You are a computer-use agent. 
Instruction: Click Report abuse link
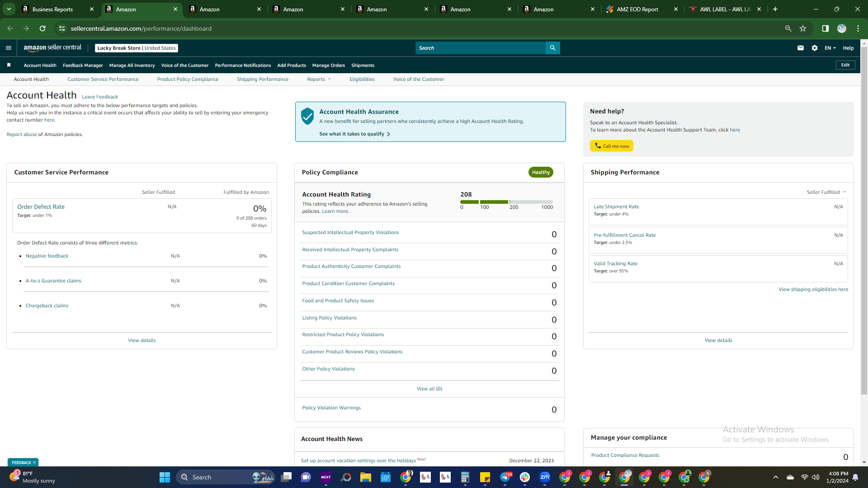[22, 134]
